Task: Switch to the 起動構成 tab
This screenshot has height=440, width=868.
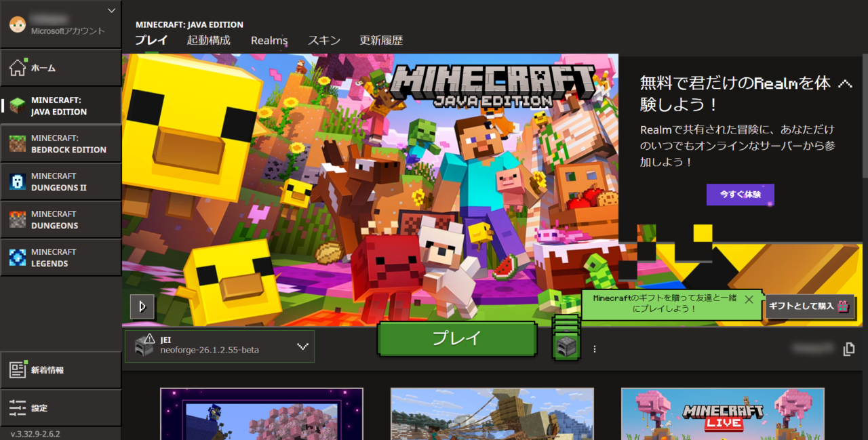Action: point(209,40)
